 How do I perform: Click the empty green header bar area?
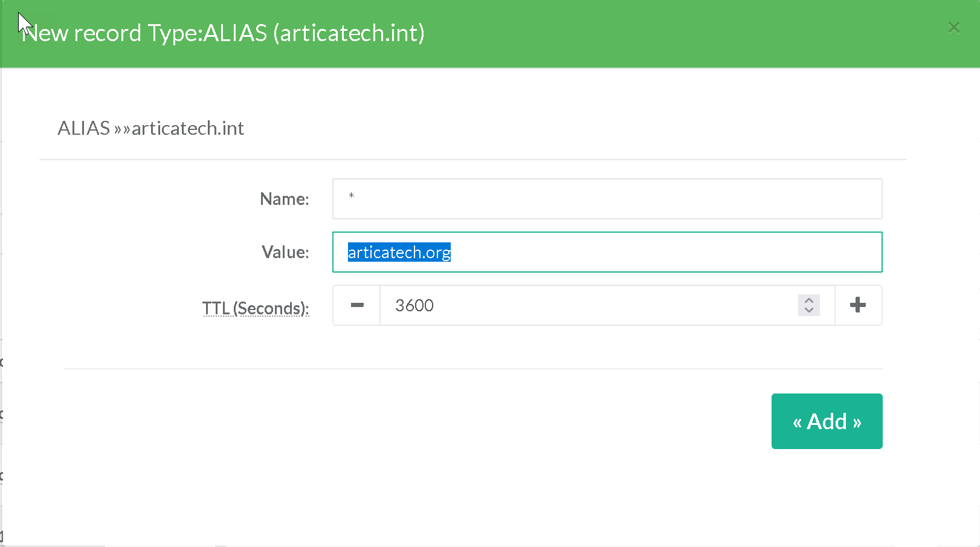pyautogui.click(x=665, y=33)
